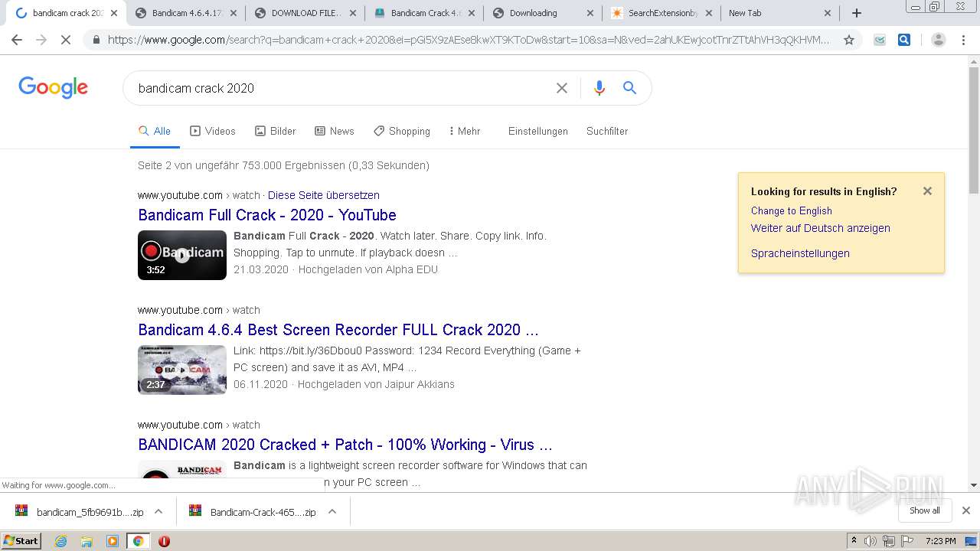This screenshot has width=980, height=551.
Task: Switch to the Bilder results tab
Action: tap(276, 131)
